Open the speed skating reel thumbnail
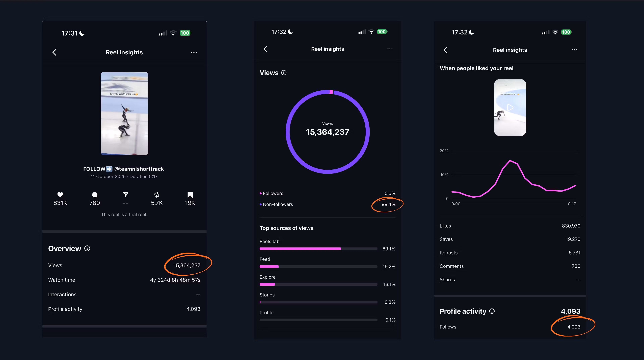This screenshot has height=360, width=644. [x=124, y=114]
